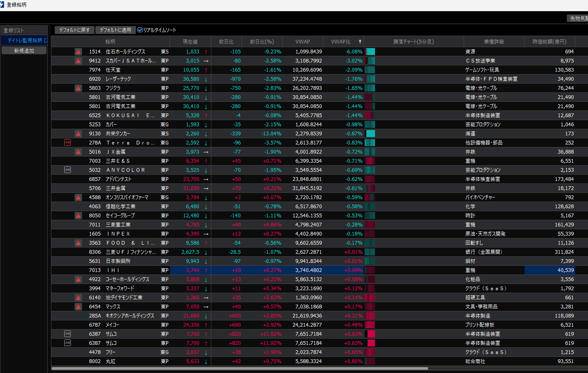Sort by the 時価総額(億円) column header
The height and width of the screenshot is (373, 588).
[x=549, y=41]
